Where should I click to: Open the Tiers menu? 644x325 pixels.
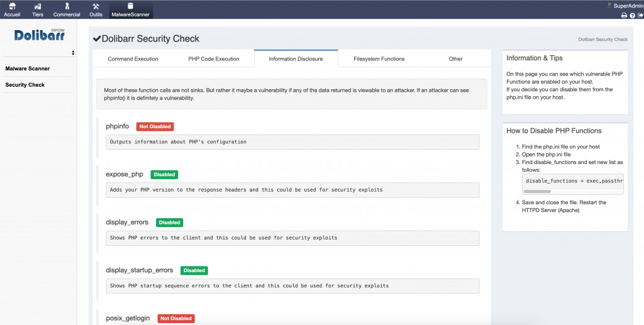tap(37, 10)
